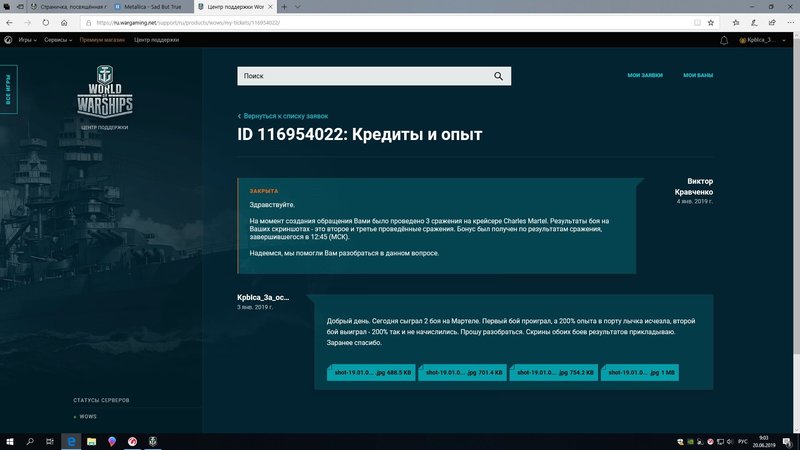Click the Edge icon on the taskbar
800x450 pixels.
coord(71,441)
